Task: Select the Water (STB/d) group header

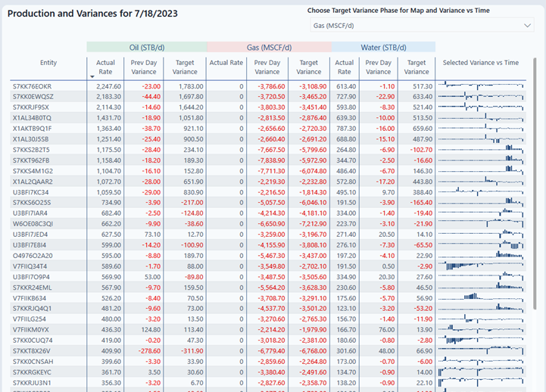Action: [x=383, y=48]
